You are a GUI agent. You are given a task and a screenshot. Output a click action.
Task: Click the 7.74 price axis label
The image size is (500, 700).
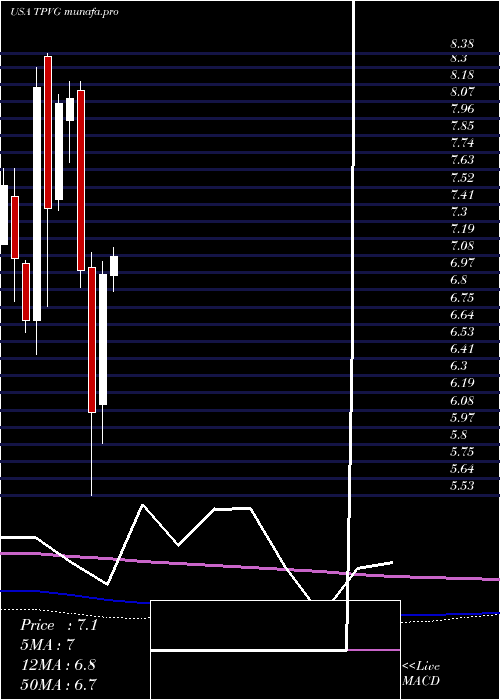click(x=462, y=143)
